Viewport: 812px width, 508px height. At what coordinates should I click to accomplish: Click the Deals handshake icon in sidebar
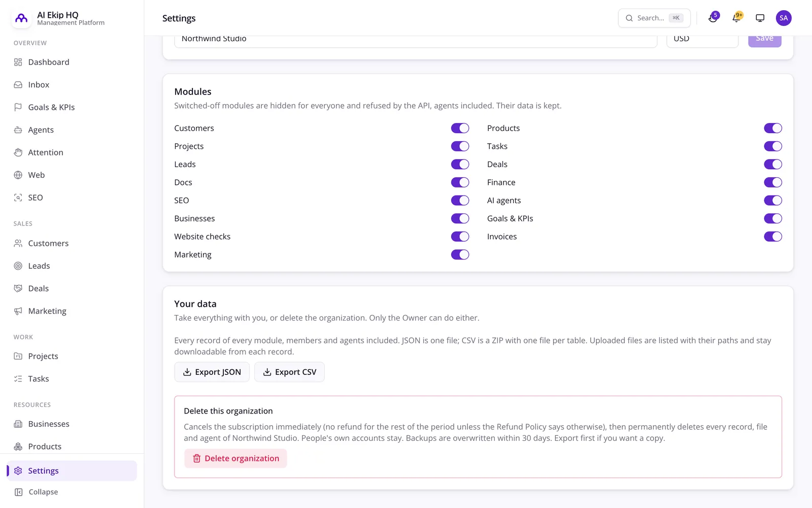18,289
